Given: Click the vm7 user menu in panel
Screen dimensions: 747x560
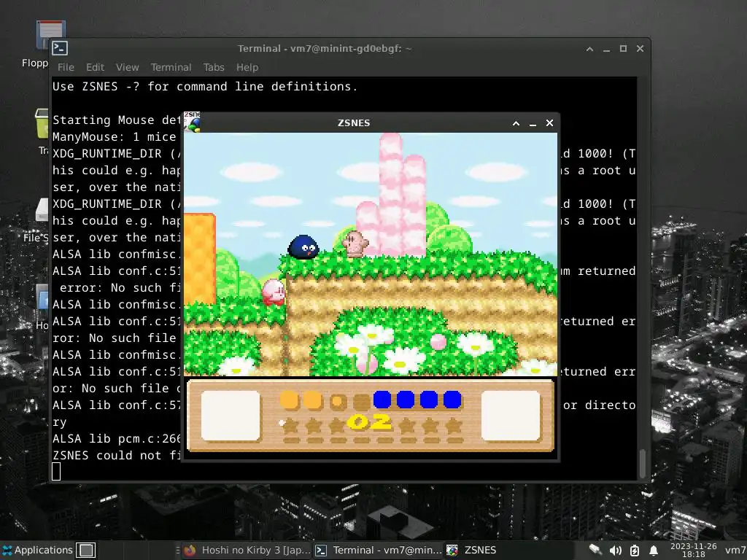Looking at the screenshot, I should click(x=735, y=550).
